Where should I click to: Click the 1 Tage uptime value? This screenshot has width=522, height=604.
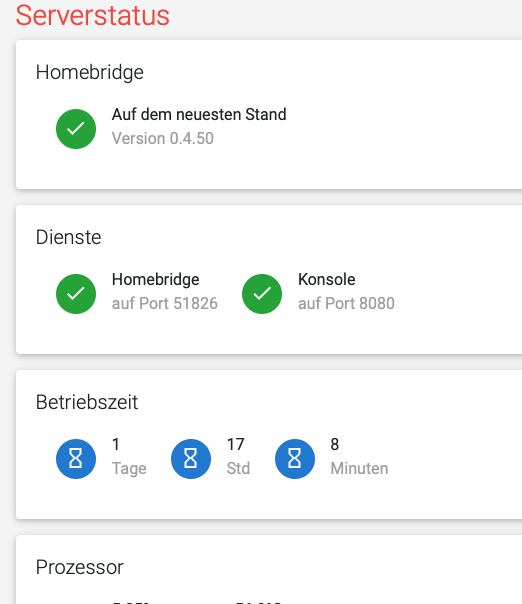click(116, 445)
